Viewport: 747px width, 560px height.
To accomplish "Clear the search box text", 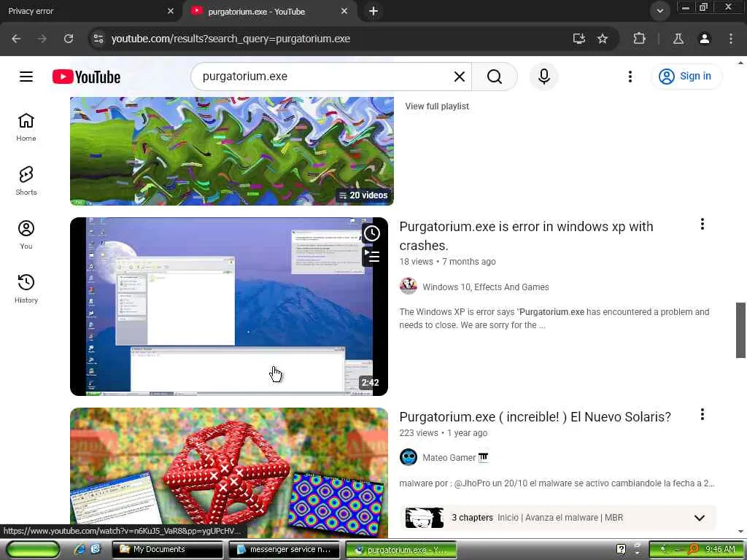I will point(460,77).
